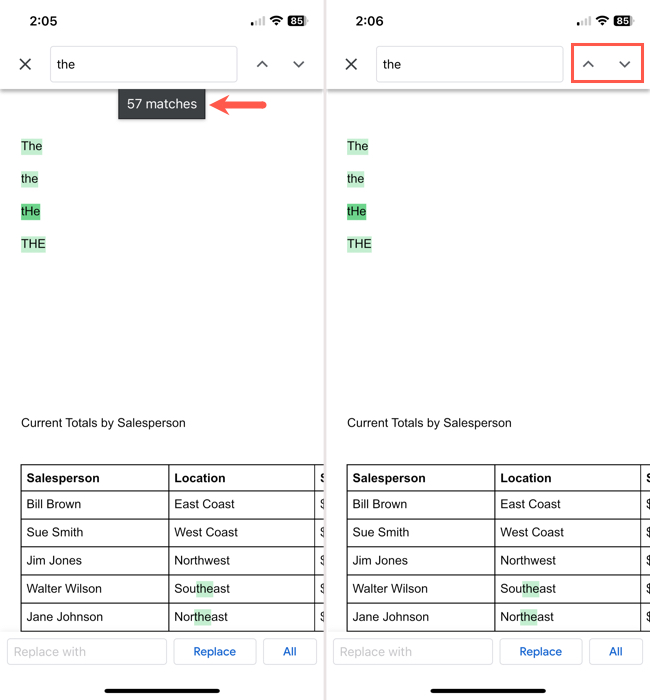650x700 pixels.
Task: Tap Bill Brown cell in left table
Action: [x=95, y=504]
